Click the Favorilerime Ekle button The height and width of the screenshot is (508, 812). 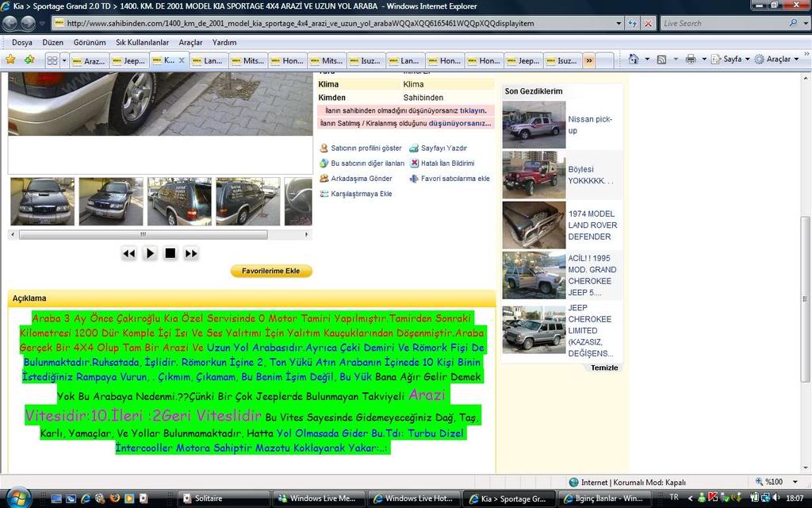(271, 271)
